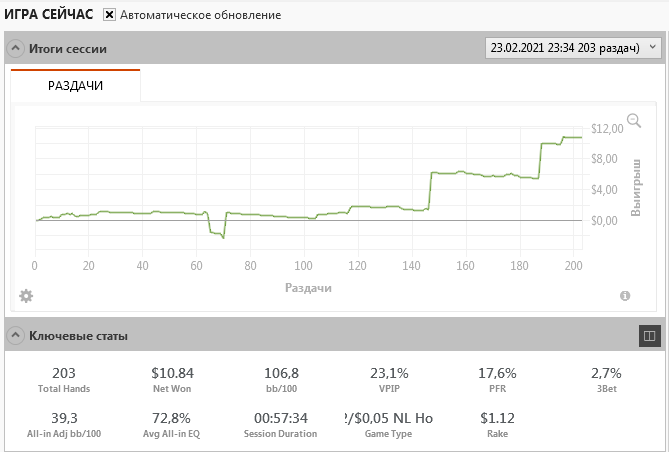669x452 pixels.
Task: Click the zoom magnifier icon on chart
Action: (633, 120)
